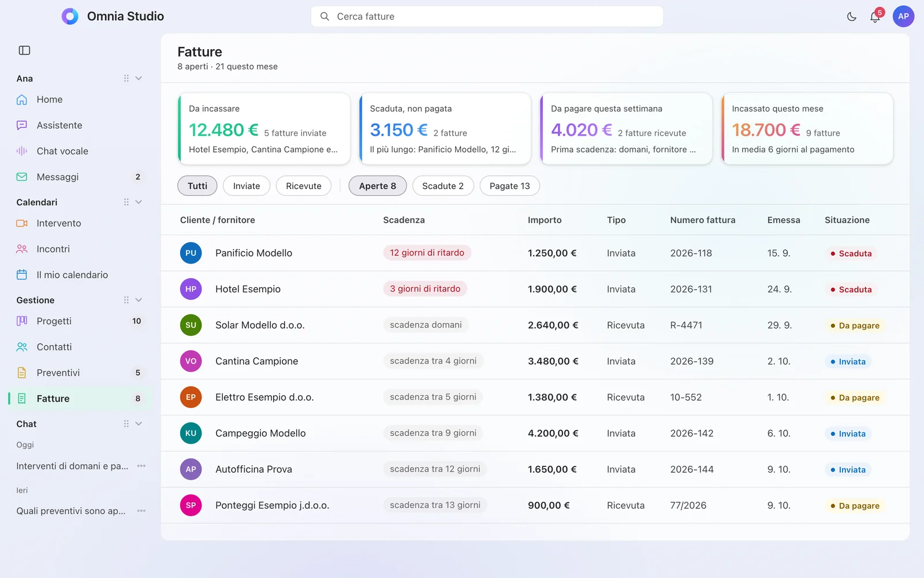Collapse the Gestione section chevron
Viewport: 924px width, 578px height.
(139, 300)
